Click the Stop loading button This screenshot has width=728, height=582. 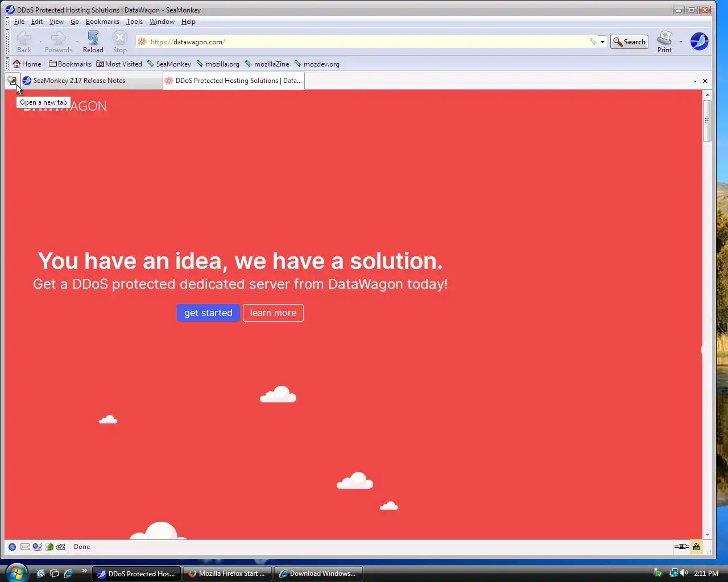119,42
